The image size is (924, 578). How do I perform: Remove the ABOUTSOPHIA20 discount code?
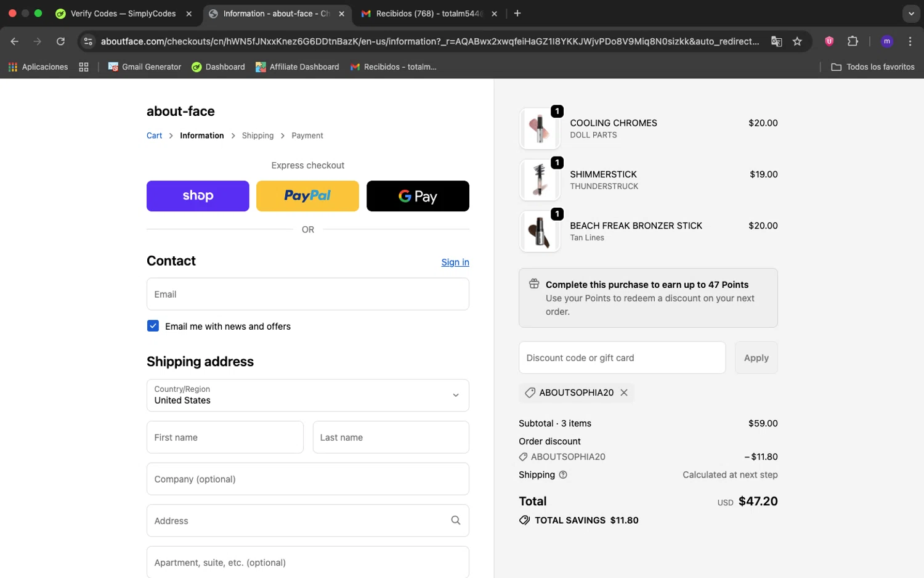pos(624,393)
